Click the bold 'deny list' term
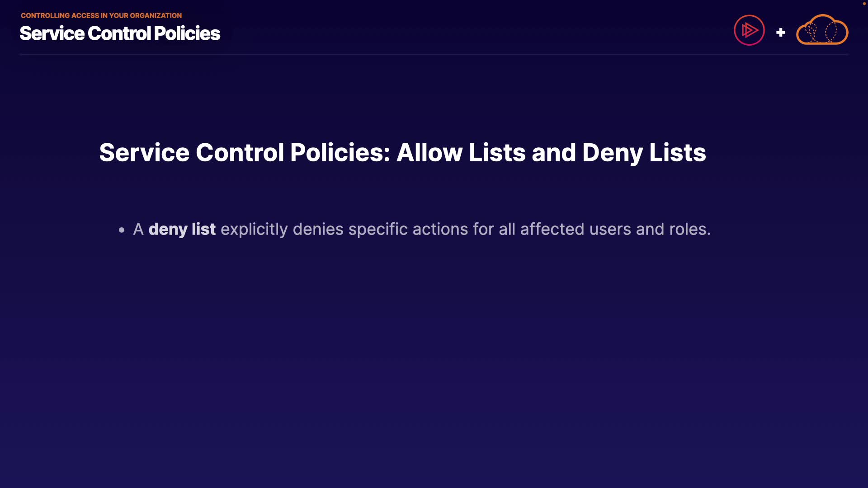This screenshot has width=868, height=488. point(182,229)
